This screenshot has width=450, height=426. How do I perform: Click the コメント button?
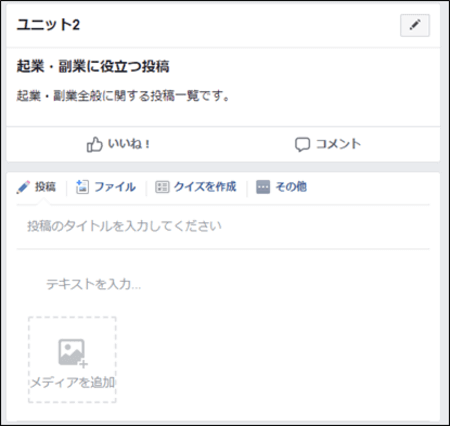coord(328,144)
